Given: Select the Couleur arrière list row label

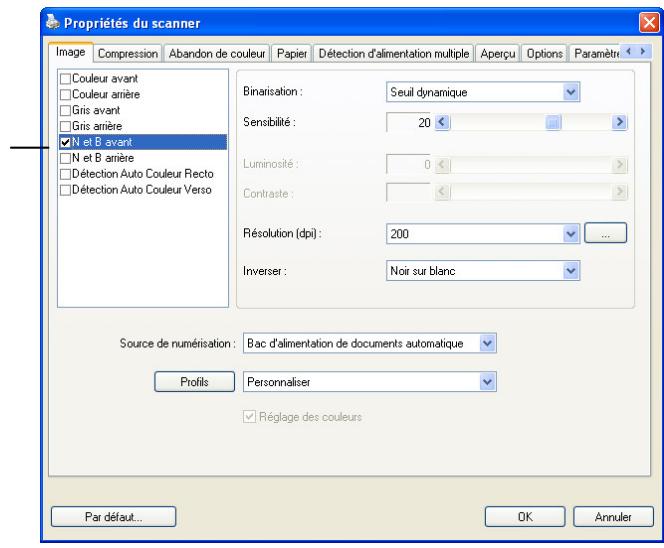Looking at the screenshot, I should pyautogui.click(x=106, y=94).
